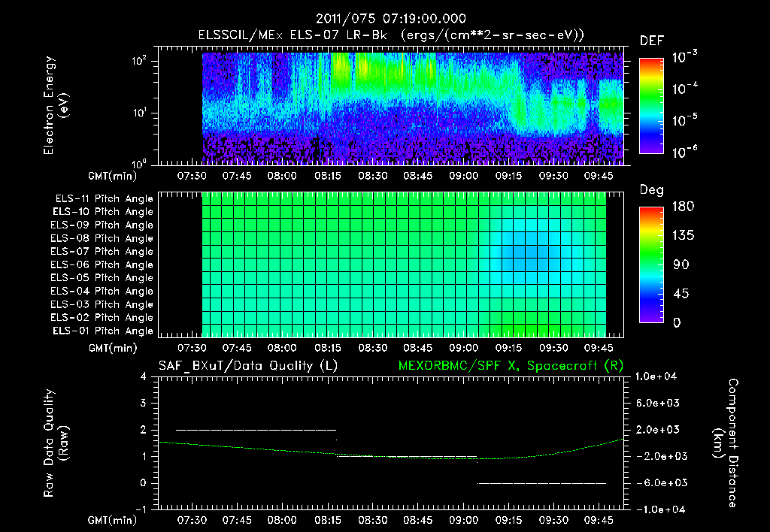
Task: Click the blue low-angle patch in the pitch angle panel
Action: coord(533,251)
